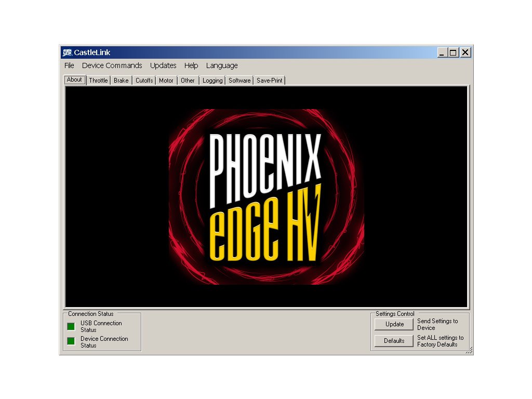This screenshot has height=399, width=532.
Task: Open the Help menu
Action: (x=191, y=65)
